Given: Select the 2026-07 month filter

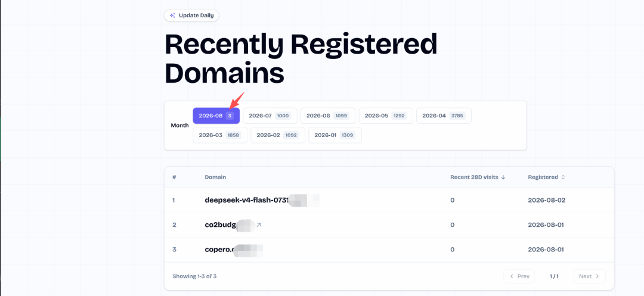Looking at the screenshot, I should click(270, 116).
